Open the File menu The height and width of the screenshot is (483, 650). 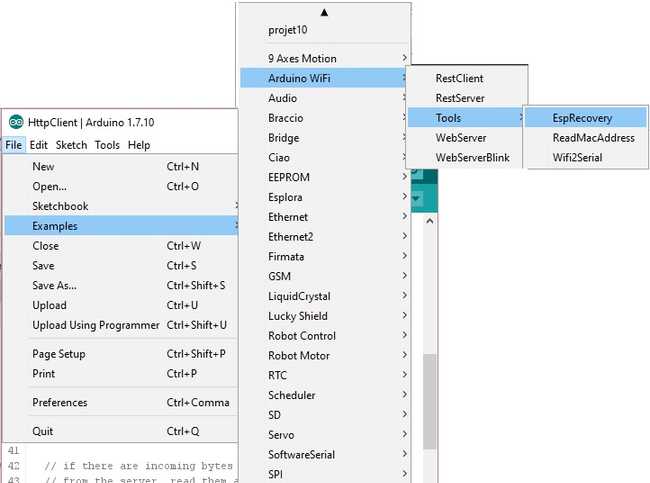[13, 145]
